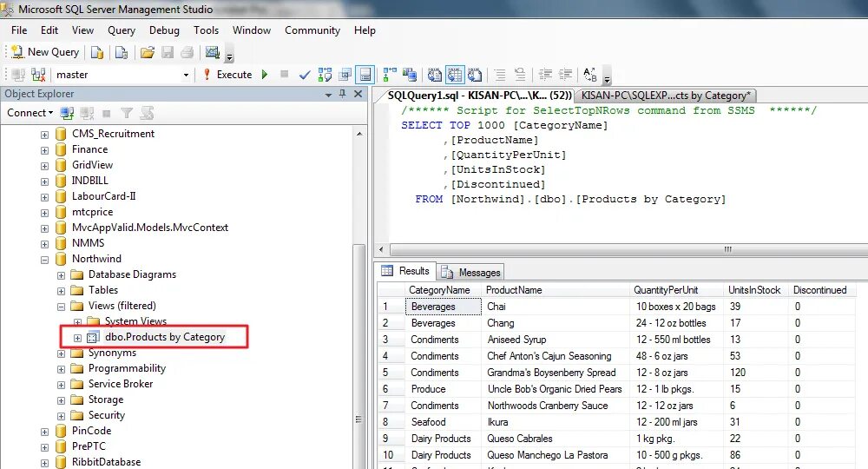Select Results to Text icon

coord(435,74)
